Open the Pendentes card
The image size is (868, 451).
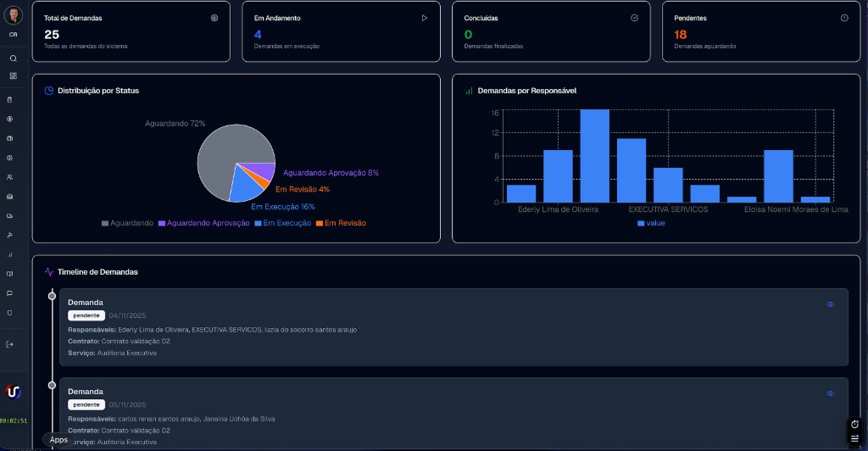click(761, 31)
